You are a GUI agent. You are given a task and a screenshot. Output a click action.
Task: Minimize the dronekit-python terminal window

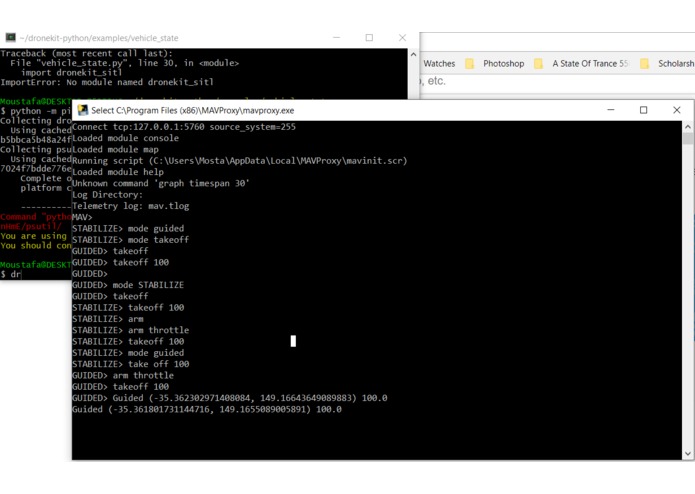coord(336,38)
